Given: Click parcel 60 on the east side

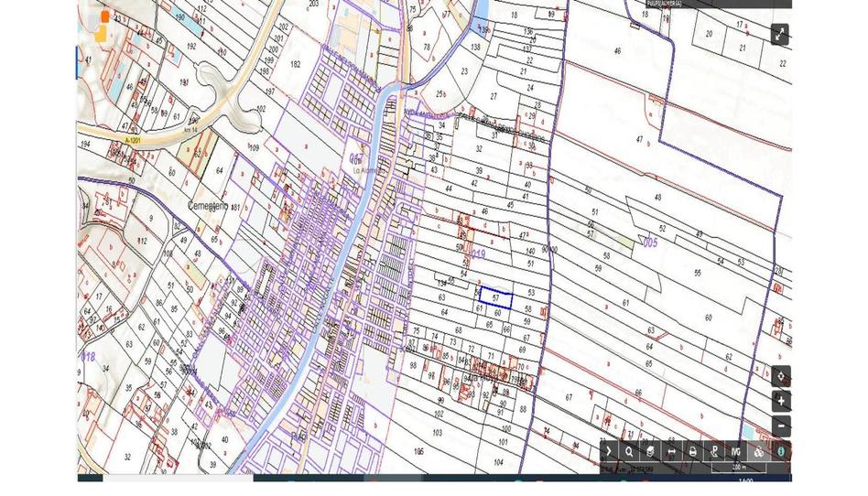Looking at the screenshot, I should click(708, 318).
